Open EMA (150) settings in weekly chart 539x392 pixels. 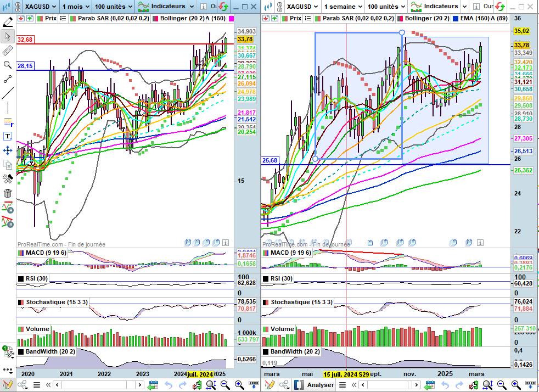[x=471, y=18]
